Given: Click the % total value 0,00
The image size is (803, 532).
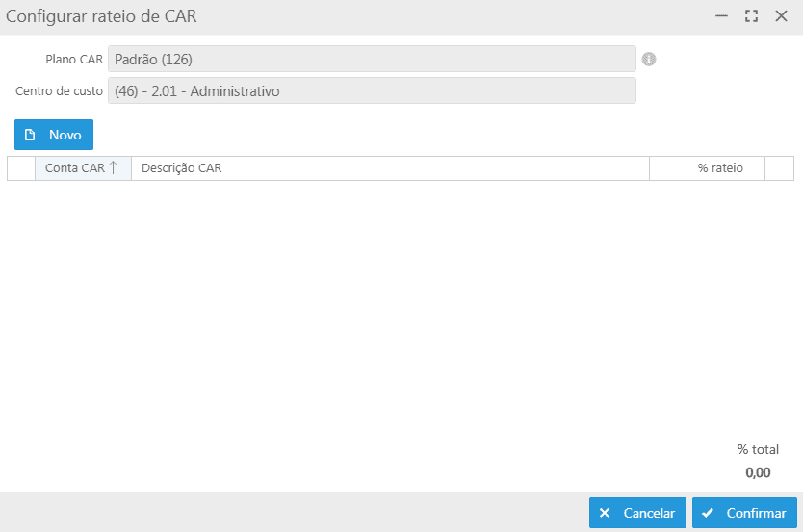Looking at the screenshot, I should coord(758,472).
